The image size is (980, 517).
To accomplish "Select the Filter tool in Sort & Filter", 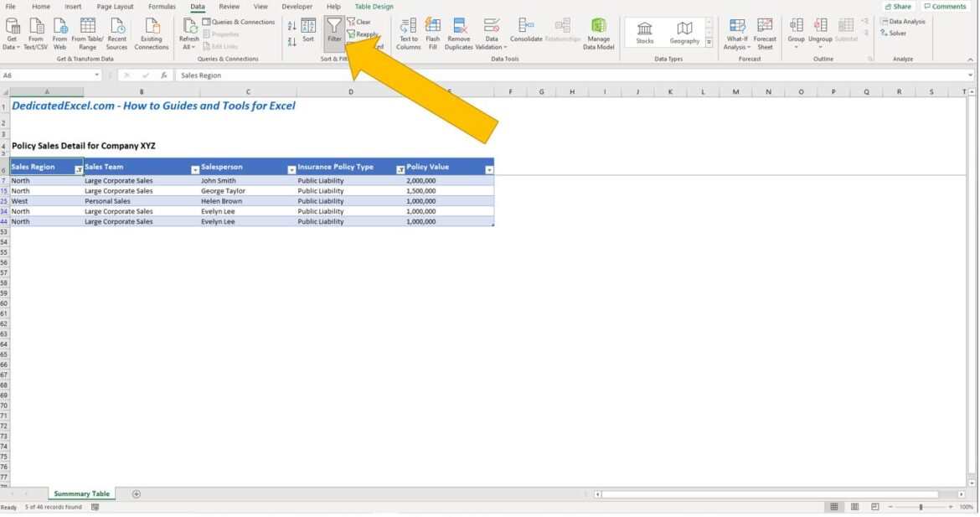I will click(x=334, y=32).
